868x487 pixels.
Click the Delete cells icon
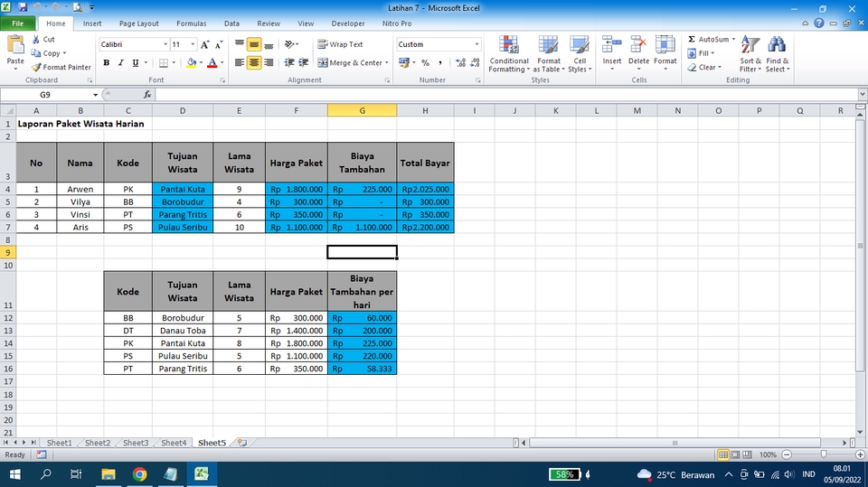pyautogui.click(x=638, y=45)
